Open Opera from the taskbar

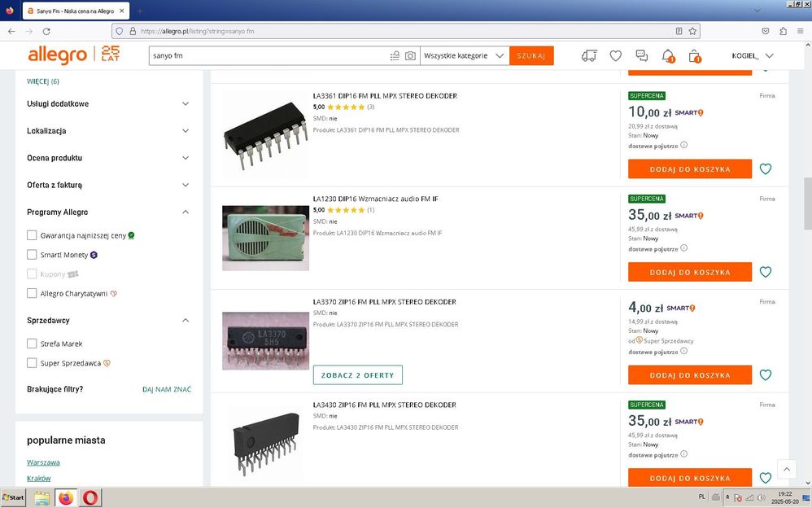click(x=90, y=498)
